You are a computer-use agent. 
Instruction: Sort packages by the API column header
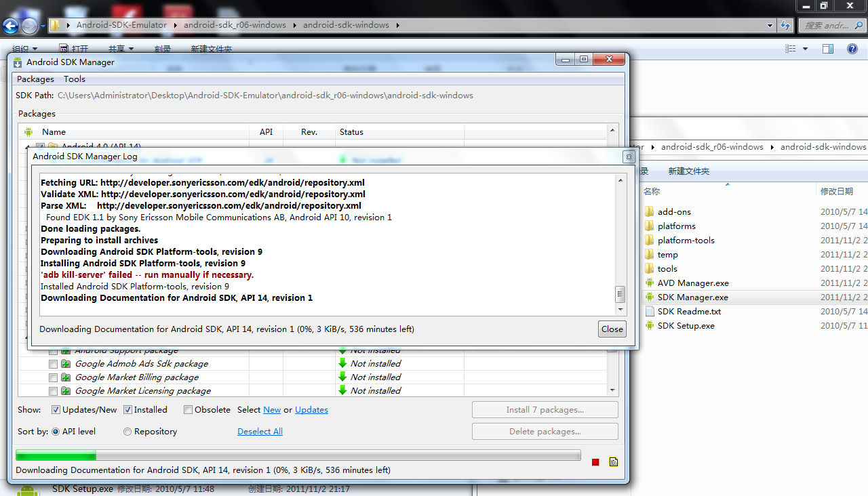(266, 132)
